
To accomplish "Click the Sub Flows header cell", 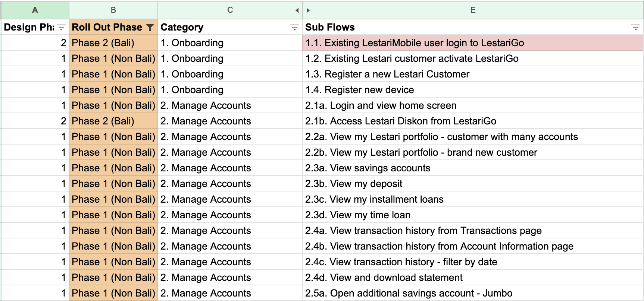I will tap(473, 27).
